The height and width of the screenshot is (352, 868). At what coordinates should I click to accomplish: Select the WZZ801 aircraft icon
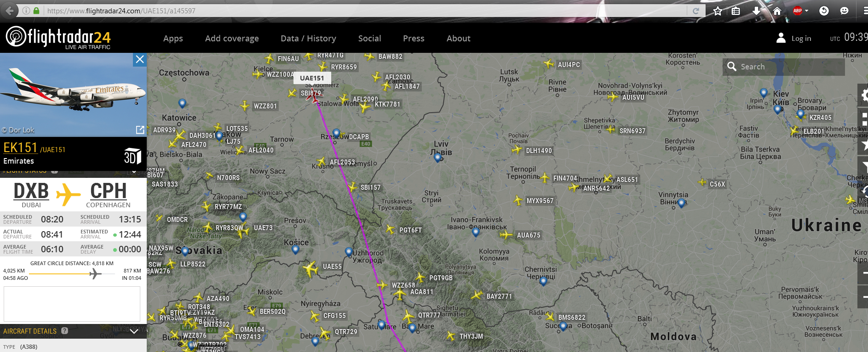click(245, 106)
